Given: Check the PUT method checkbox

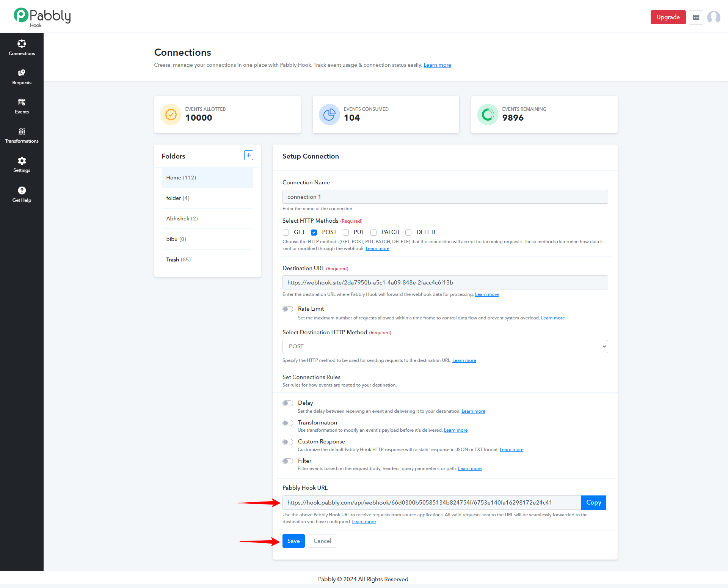Looking at the screenshot, I should pyautogui.click(x=346, y=233).
